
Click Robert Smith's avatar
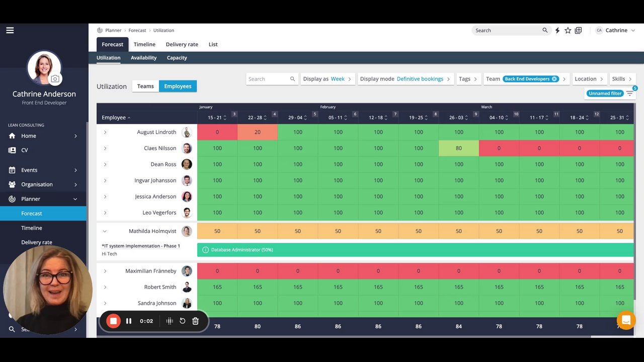coord(187,287)
